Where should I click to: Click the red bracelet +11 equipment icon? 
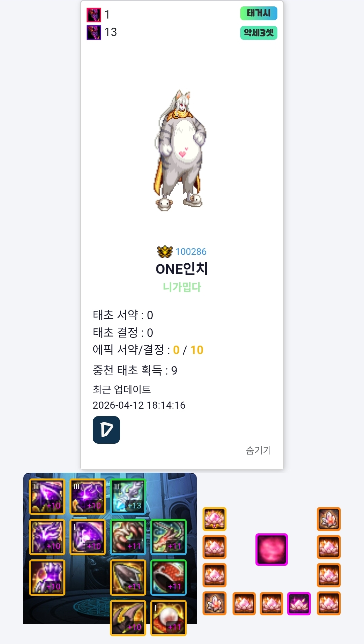(169, 578)
